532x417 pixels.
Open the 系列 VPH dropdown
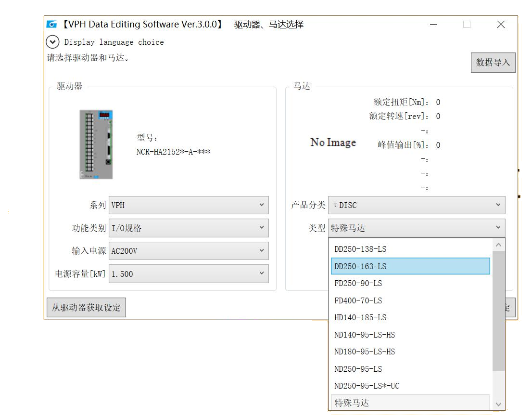(189, 205)
